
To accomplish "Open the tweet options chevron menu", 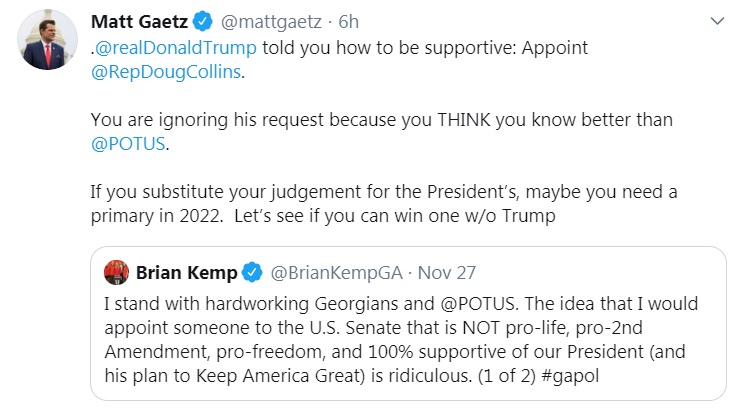I will click(x=716, y=21).
